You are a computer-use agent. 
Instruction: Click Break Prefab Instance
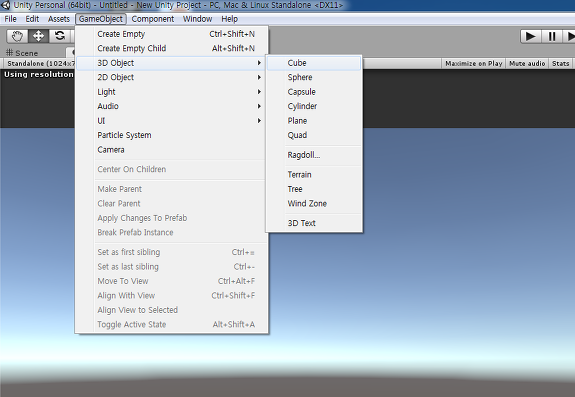[x=171, y=232]
